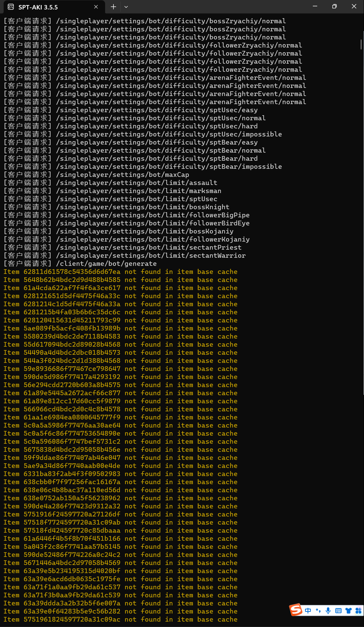Click the Sogou input method logo

(296, 609)
